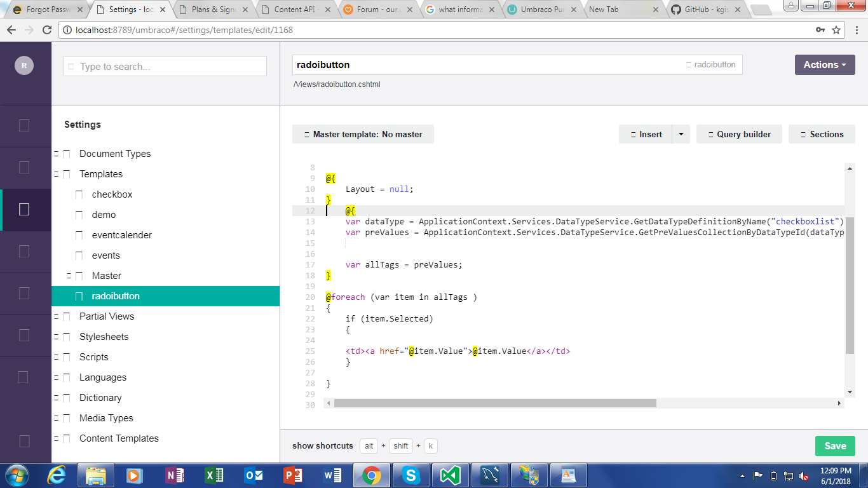
Task: Bookmark this page with the star icon
Action: coord(837,30)
